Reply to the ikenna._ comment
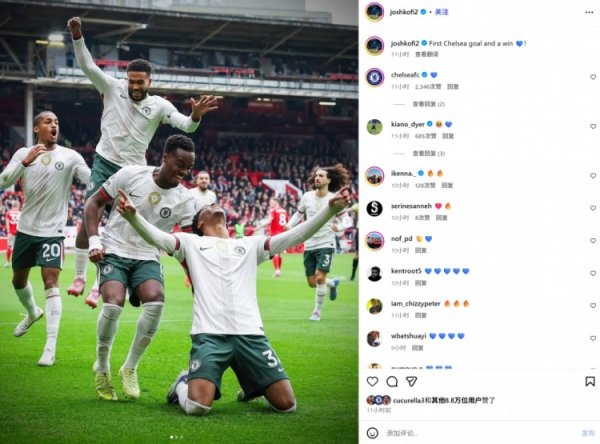This screenshot has height=444, width=600. pyautogui.click(x=447, y=185)
